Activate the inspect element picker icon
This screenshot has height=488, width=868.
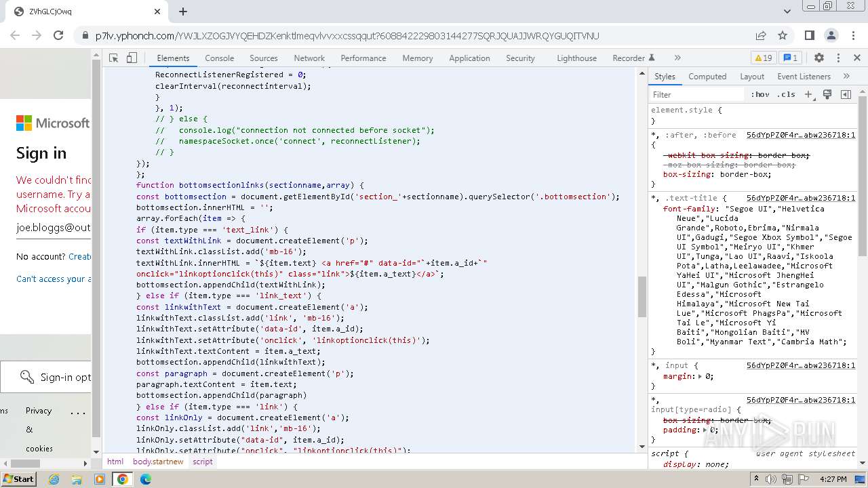pos(114,58)
